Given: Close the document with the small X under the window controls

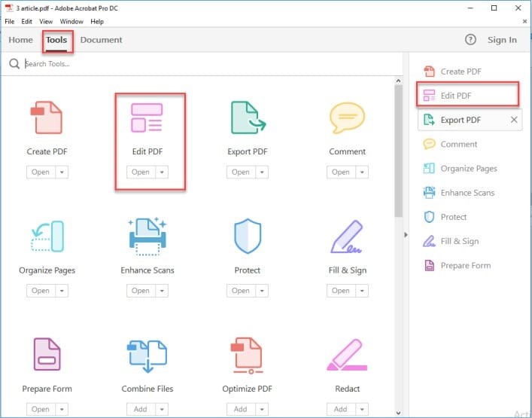Looking at the screenshot, I should coord(525,21).
